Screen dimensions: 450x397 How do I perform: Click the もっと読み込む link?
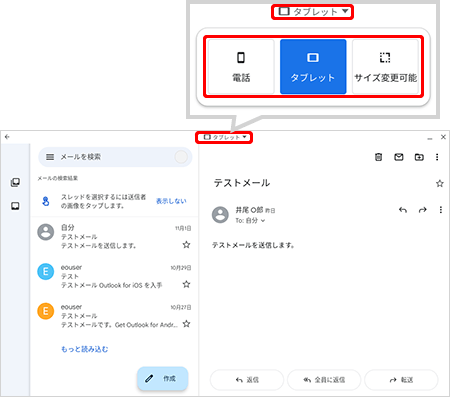tap(85, 349)
